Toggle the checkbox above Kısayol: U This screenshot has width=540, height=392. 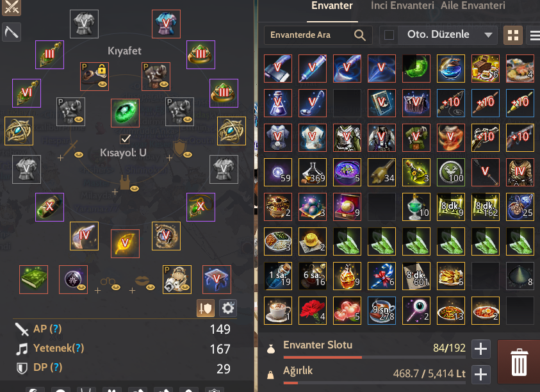tap(125, 139)
